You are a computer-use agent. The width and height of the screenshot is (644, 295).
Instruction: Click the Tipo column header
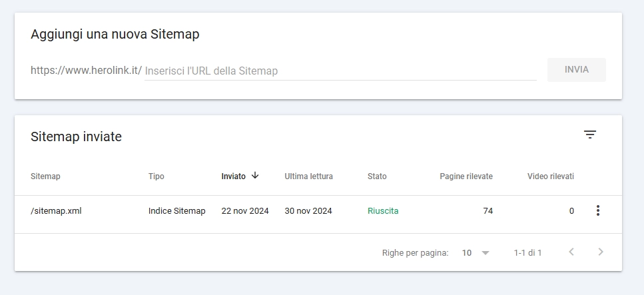point(156,176)
